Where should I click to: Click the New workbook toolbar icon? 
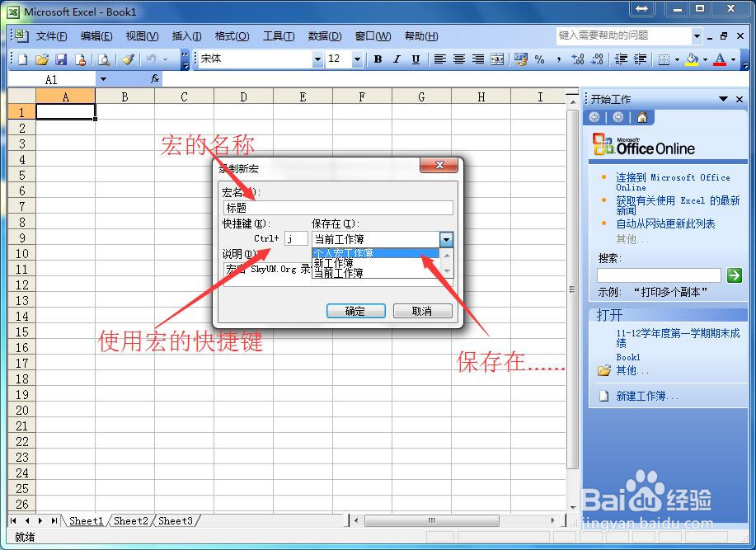coord(22,59)
